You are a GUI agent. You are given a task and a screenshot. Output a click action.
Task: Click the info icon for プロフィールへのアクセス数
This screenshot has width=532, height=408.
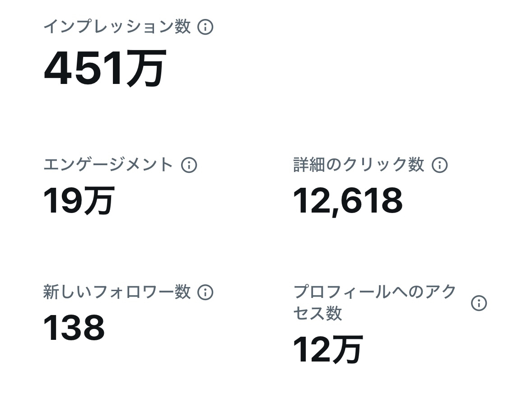479,303
